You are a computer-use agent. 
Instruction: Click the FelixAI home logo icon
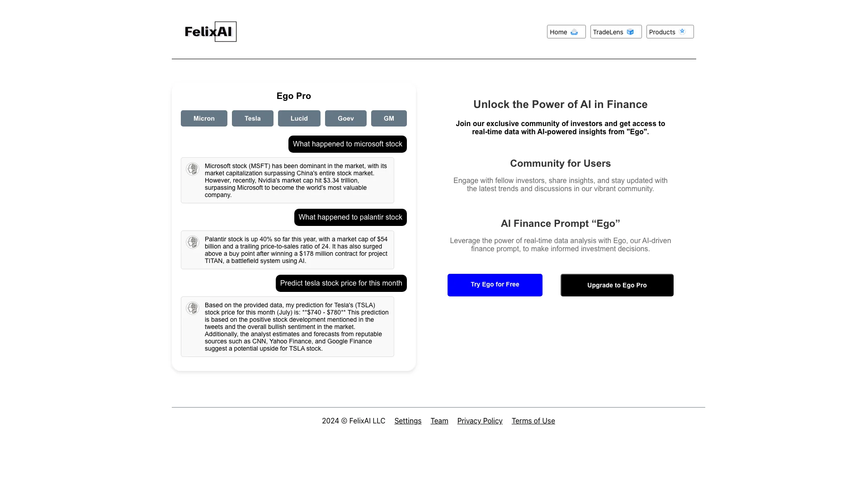[x=210, y=32]
